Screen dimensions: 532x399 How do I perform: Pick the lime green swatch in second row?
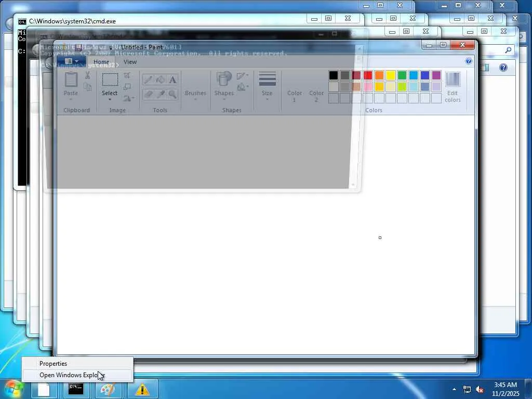point(402,87)
